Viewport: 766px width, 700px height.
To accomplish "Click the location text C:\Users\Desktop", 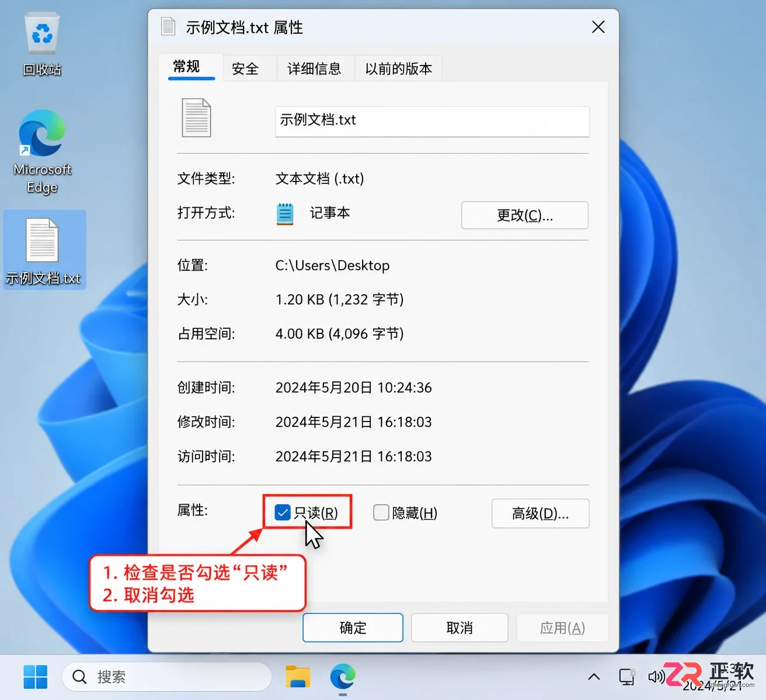I will (x=332, y=266).
